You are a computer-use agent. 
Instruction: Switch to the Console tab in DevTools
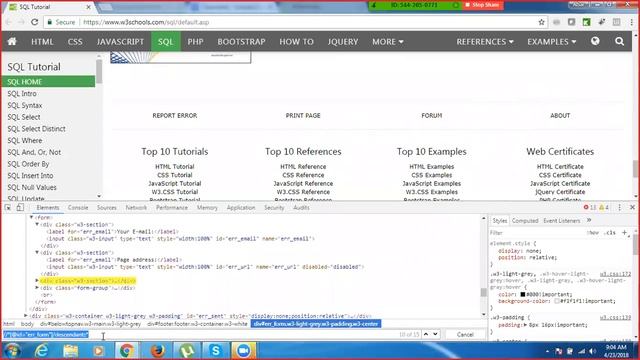78,207
